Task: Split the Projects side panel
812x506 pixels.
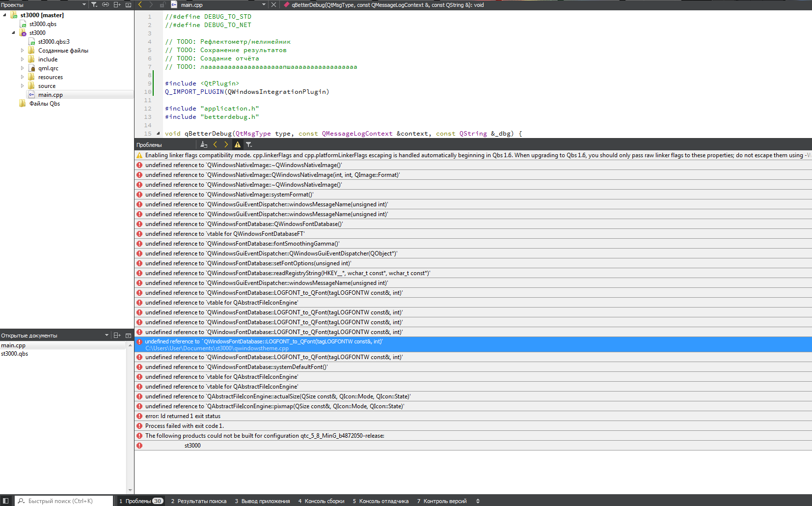Action: 117,5
